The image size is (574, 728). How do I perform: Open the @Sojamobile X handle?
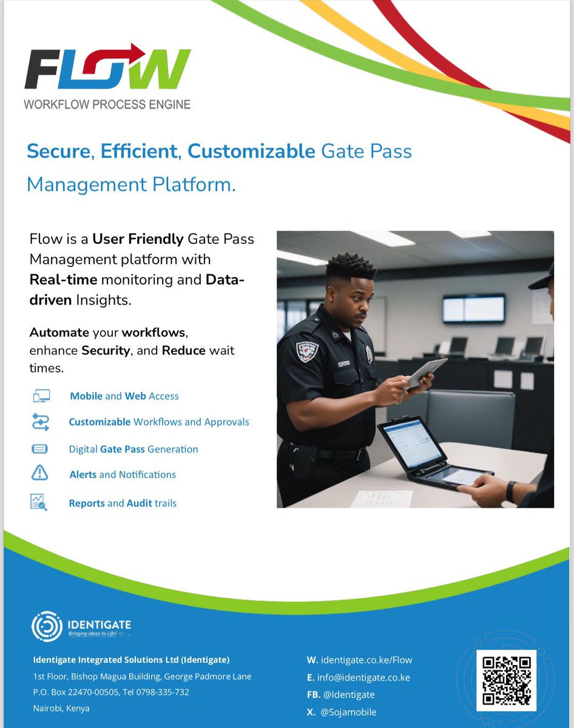point(349,712)
